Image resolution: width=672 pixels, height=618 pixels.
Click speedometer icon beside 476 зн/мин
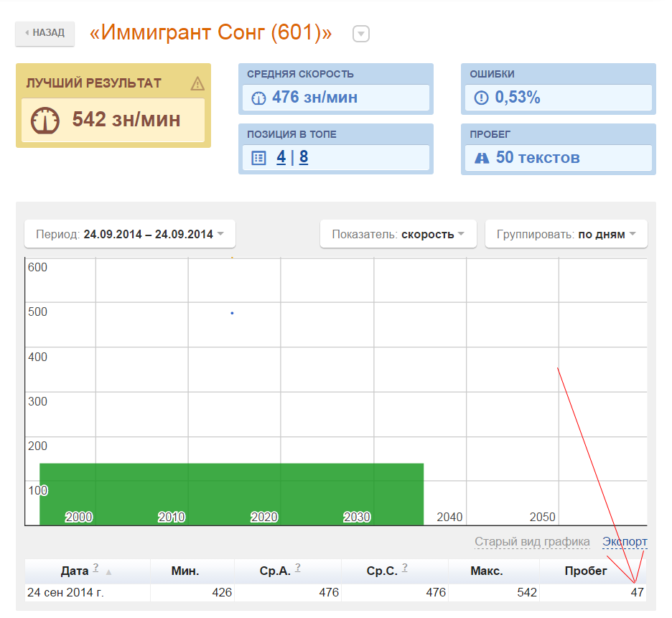(258, 98)
